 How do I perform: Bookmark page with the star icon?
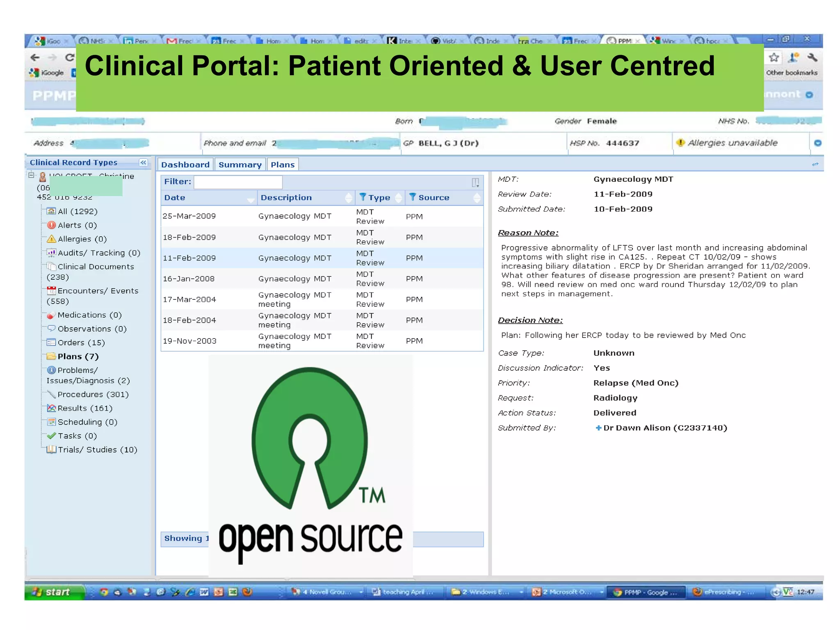(x=774, y=57)
